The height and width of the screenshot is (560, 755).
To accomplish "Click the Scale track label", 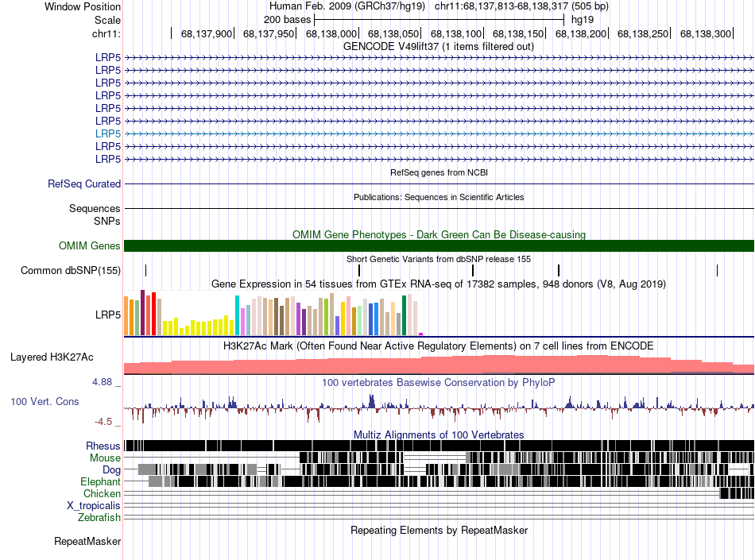I will click(x=107, y=20).
